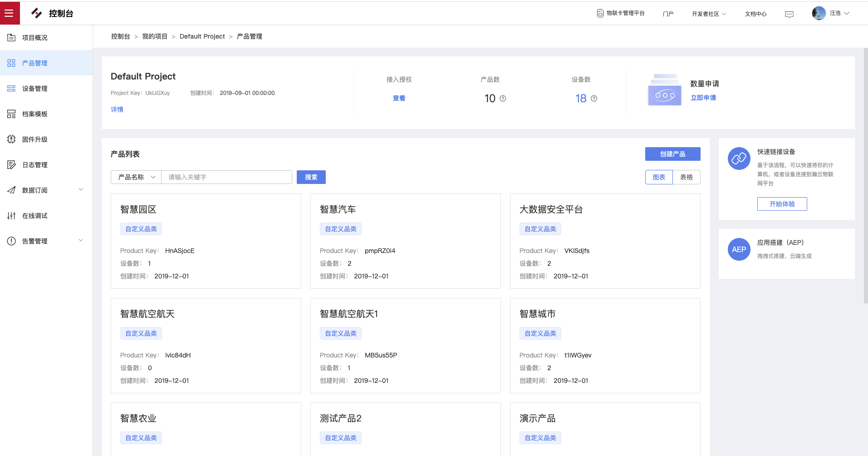This screenshot has height=456, width=868.
Task: Click the 立即申请 link
Action: [x=703, y=98]
